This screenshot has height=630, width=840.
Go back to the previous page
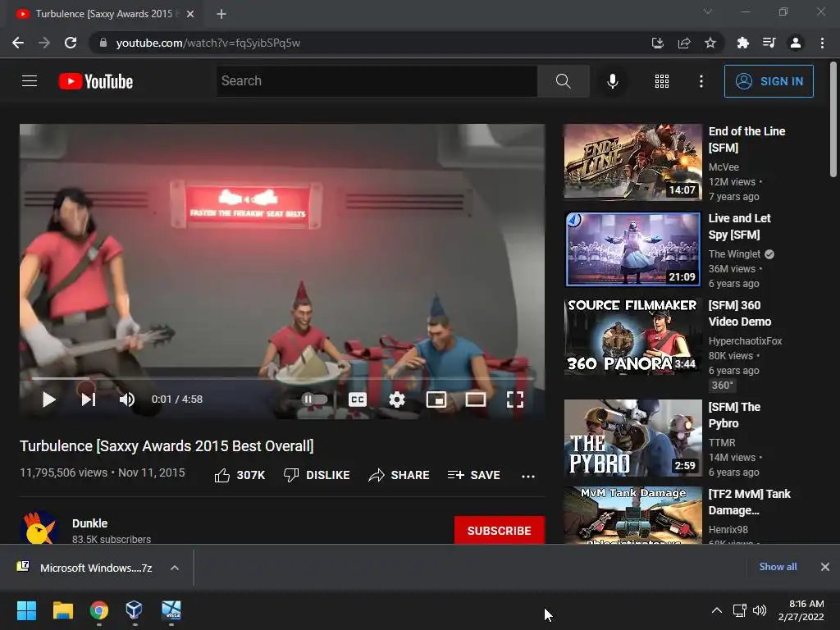click(18, 43)
